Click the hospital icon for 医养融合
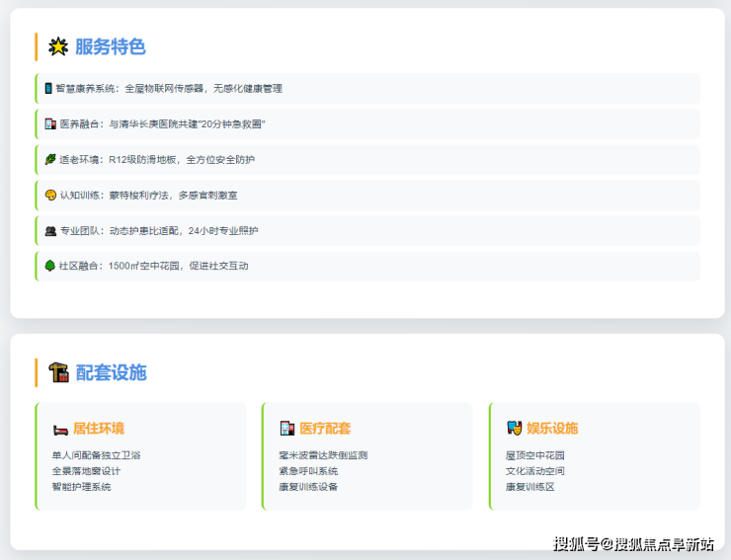731x560 pixels. (x=49, y=124)
